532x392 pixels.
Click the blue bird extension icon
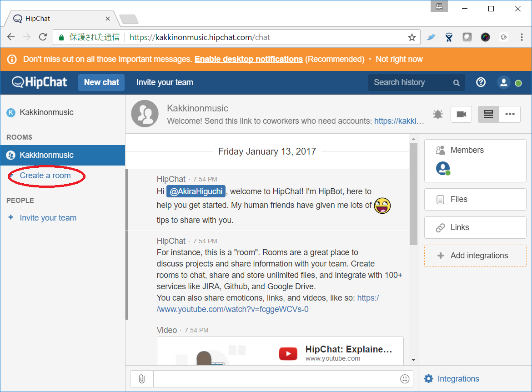pyautogui.click(x=431, y=37)
